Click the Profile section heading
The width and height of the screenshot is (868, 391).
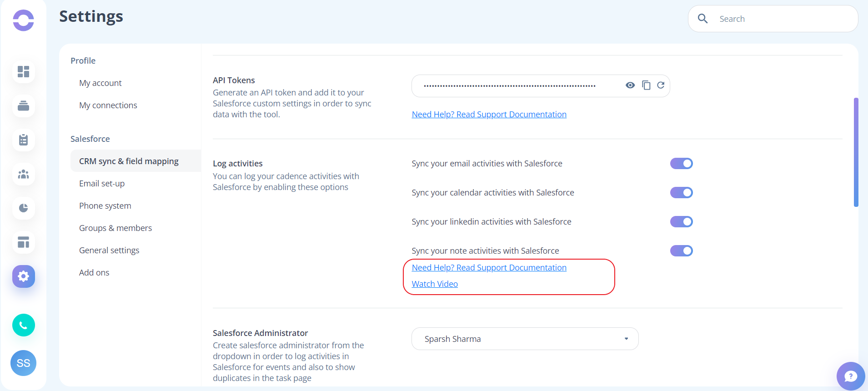pyautogui.click(x=83, y=60)
